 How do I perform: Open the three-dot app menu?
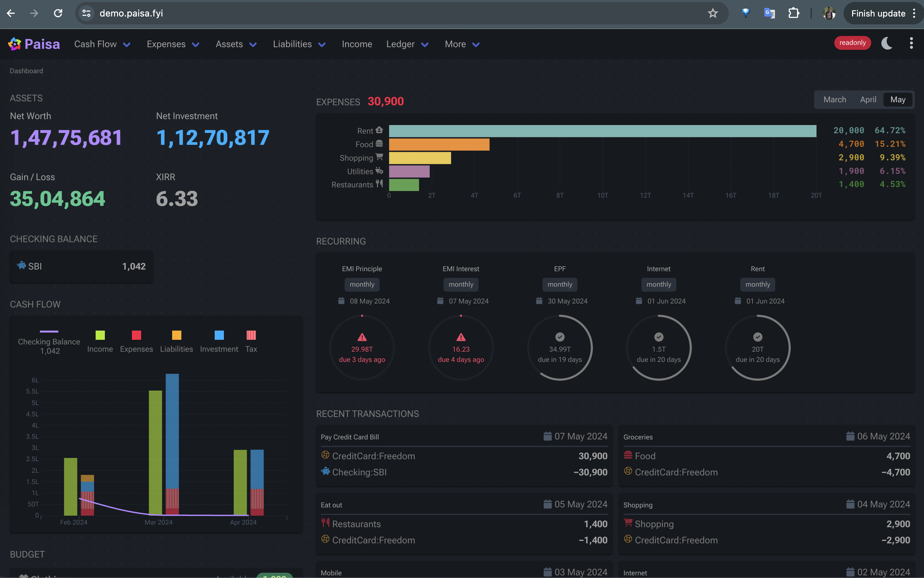click(911, 43)
